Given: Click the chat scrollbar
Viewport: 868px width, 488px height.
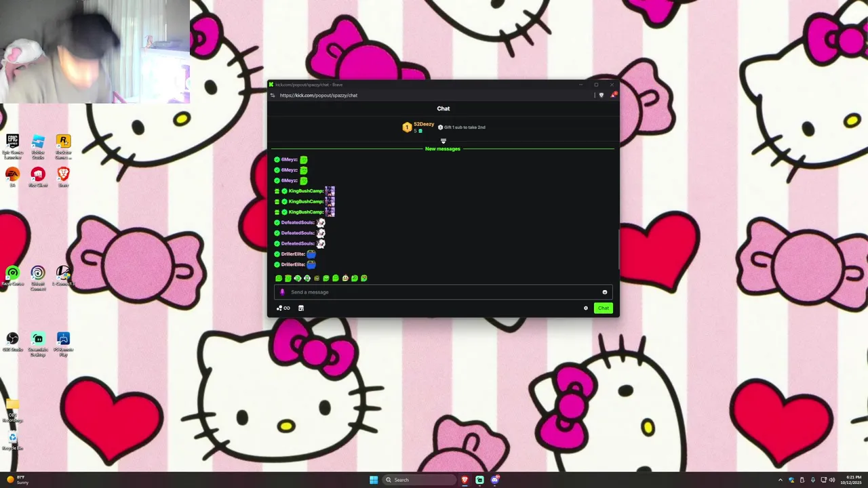Looking at the screenshot, I should click(618, 251).
